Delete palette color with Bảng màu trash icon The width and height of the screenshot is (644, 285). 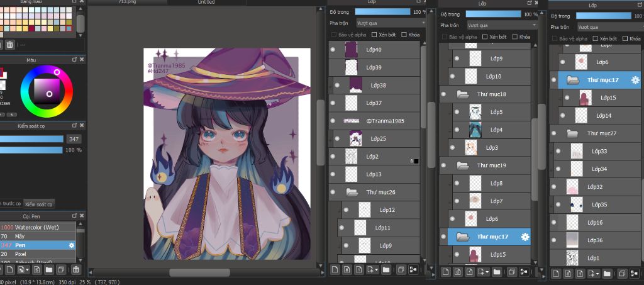[x=10, y=44]
